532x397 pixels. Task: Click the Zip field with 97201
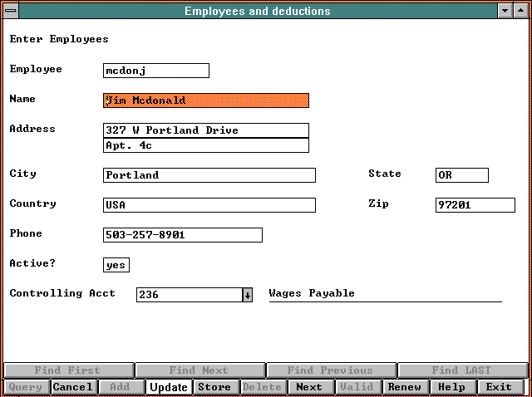point(475,205)
